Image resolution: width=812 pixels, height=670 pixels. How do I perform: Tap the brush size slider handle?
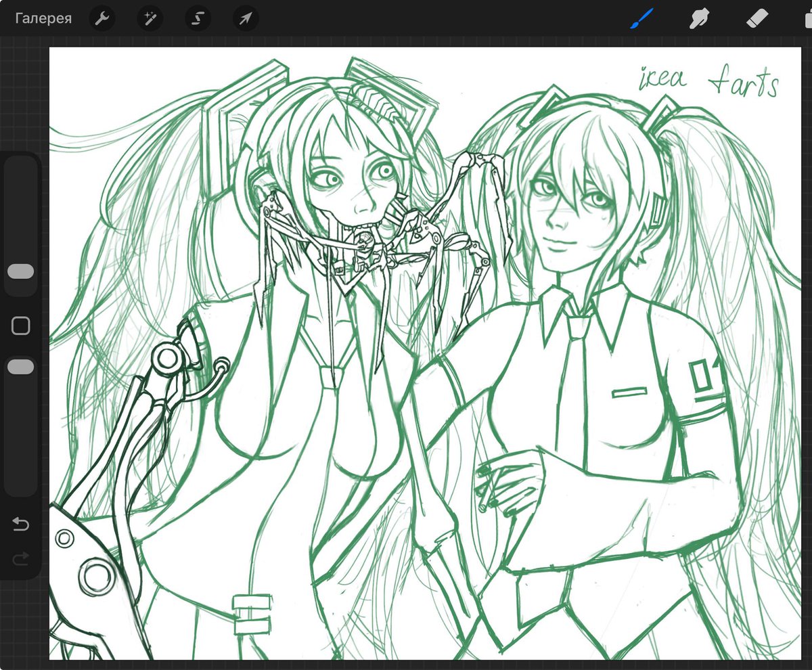[21, 271]
